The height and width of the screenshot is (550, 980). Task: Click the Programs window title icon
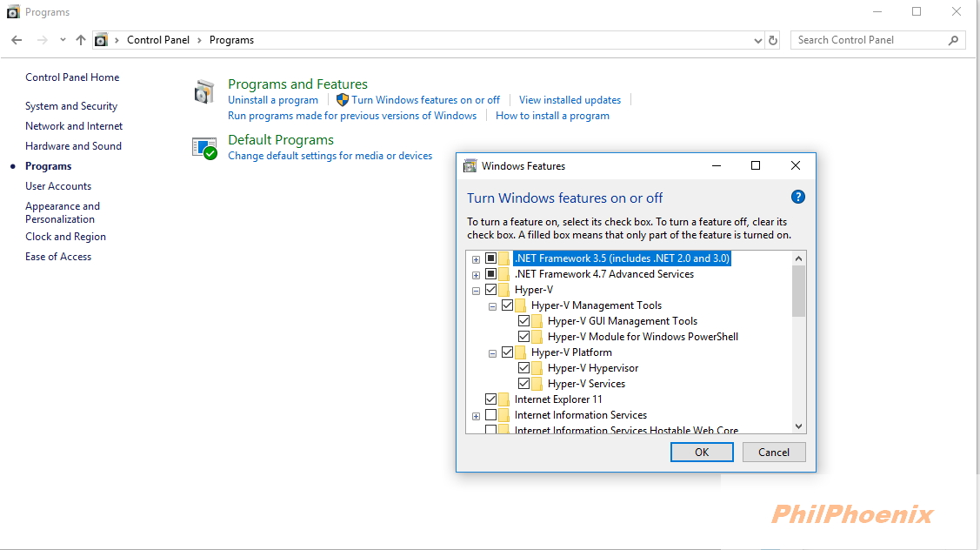point(13,12)
